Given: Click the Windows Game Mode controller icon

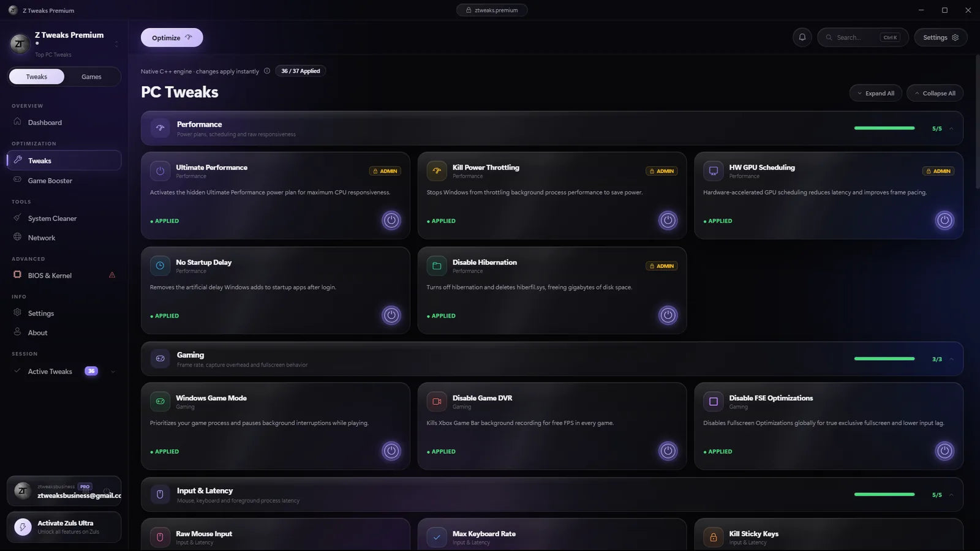Looking at the screenshot, I should coord(160,402).
